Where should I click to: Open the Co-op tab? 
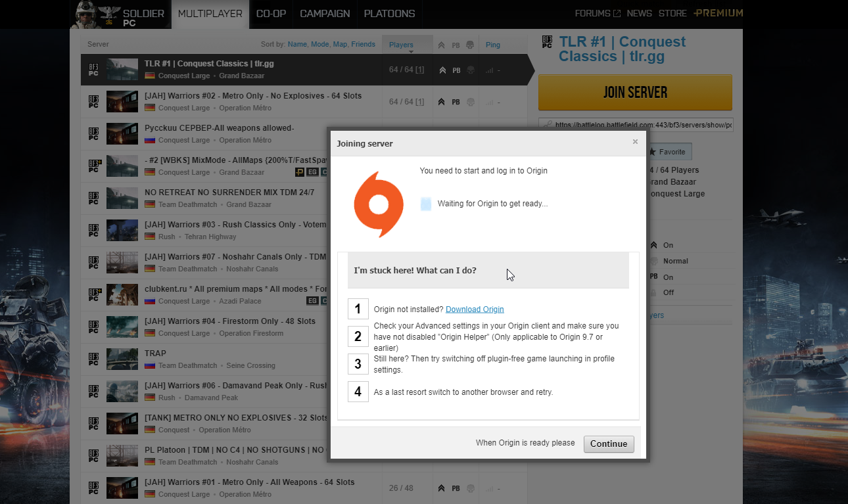point(271,14)
